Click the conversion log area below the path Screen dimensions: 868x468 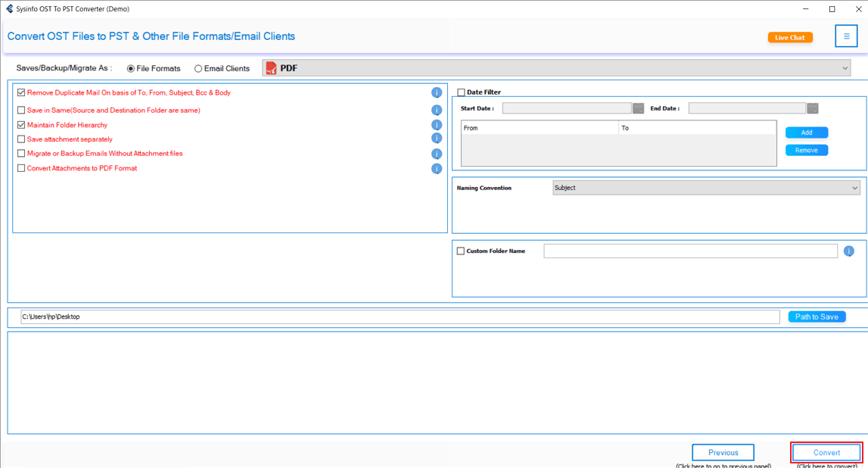(x=437, y=382)
